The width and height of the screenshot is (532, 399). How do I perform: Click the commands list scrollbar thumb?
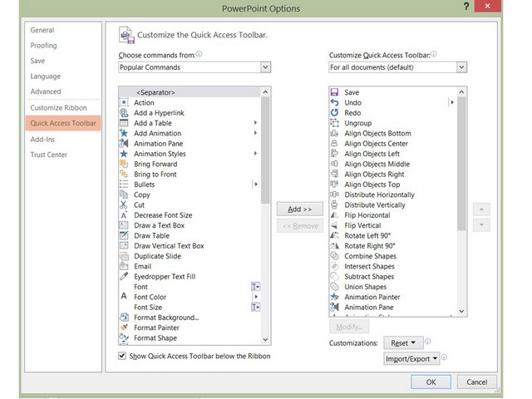(x=265, y=150)
